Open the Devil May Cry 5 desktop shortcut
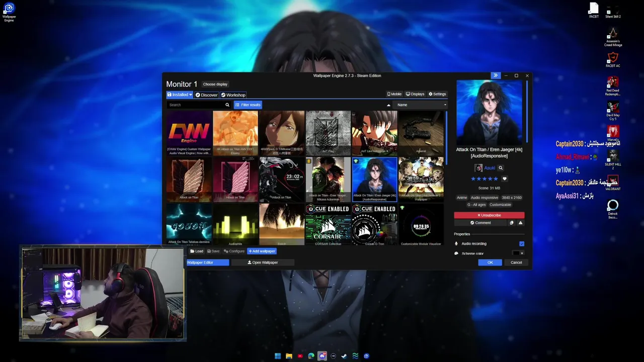Viewport: 644px width, 362px height. click(x=613, y=111)
